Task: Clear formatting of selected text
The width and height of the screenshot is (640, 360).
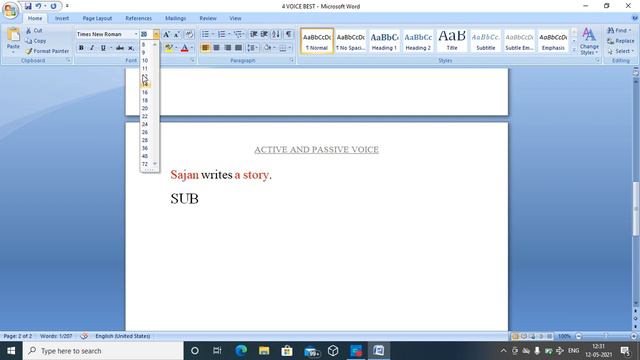Action: pos(189,34)
